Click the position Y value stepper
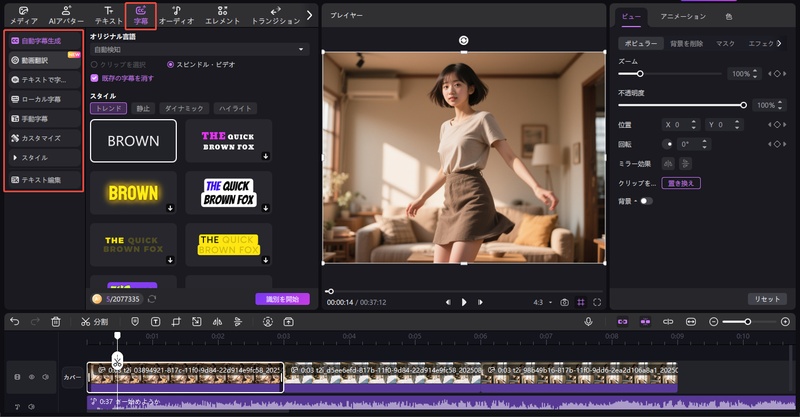 tap(736, 125)
